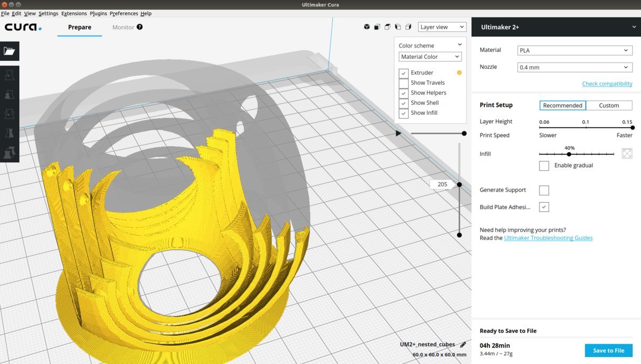The height and width of the screenshot is (364, 641).
Task: Open Ultimaker Troubleshooting Guides link
Action: pyautogui.click(x=548, y=238)
